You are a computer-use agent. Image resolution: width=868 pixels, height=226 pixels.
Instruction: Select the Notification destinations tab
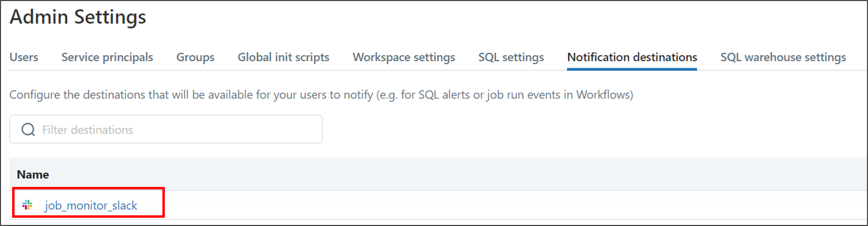point(632,57)
